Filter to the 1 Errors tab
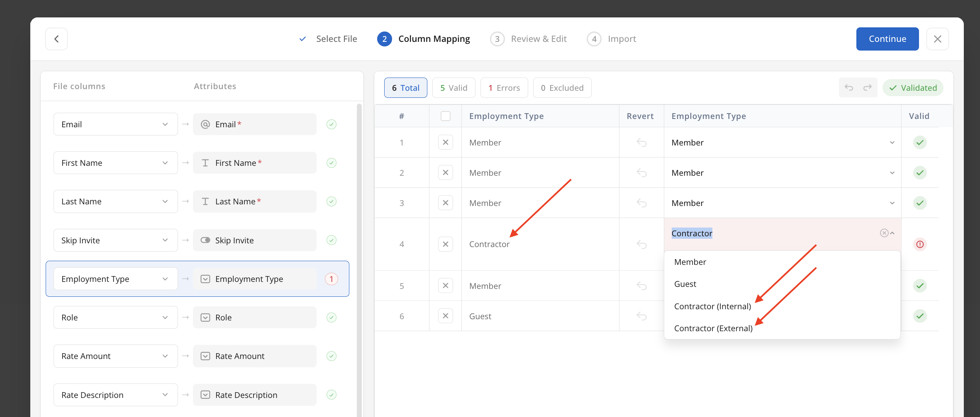Image resolution: width=980 pixels, height=417 pixels. 504,88
